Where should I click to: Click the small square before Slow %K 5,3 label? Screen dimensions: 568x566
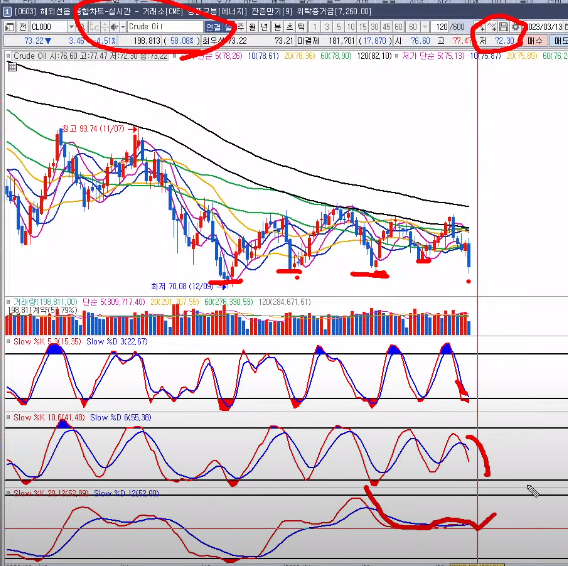[8, 341]
